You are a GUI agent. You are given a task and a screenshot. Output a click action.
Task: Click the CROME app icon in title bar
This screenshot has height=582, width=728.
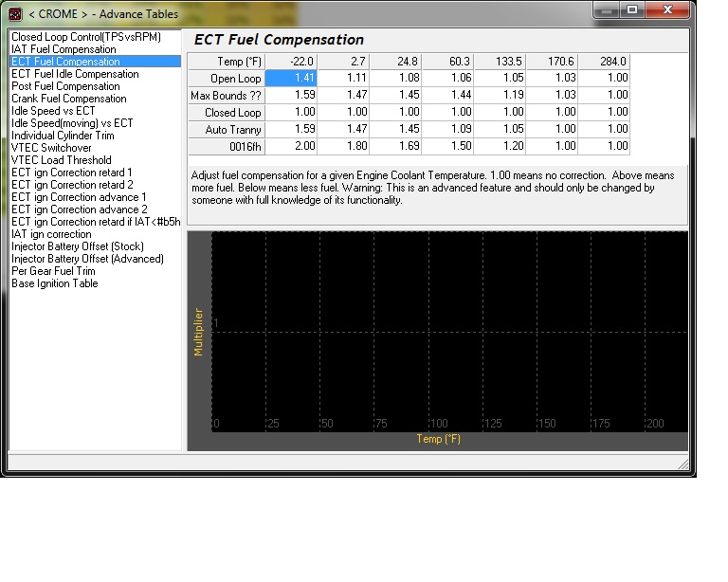15,14
